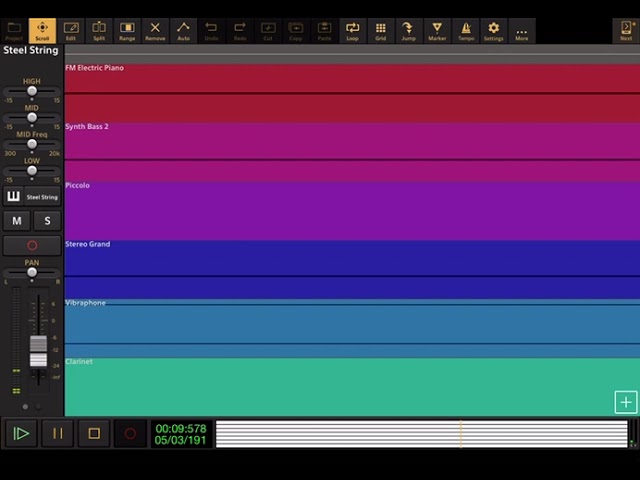Click the timeline ruler bar
640x480 pixels.
352,54
